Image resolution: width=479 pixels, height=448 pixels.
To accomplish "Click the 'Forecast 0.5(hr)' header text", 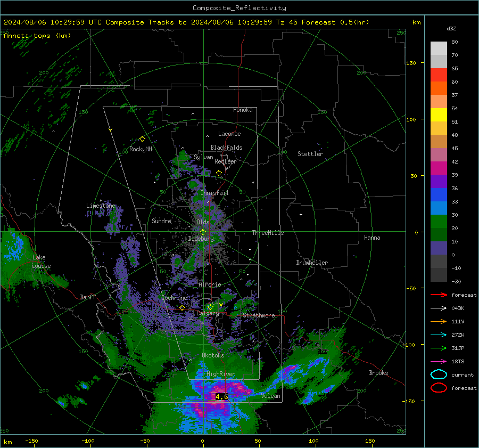I will 335,22.
